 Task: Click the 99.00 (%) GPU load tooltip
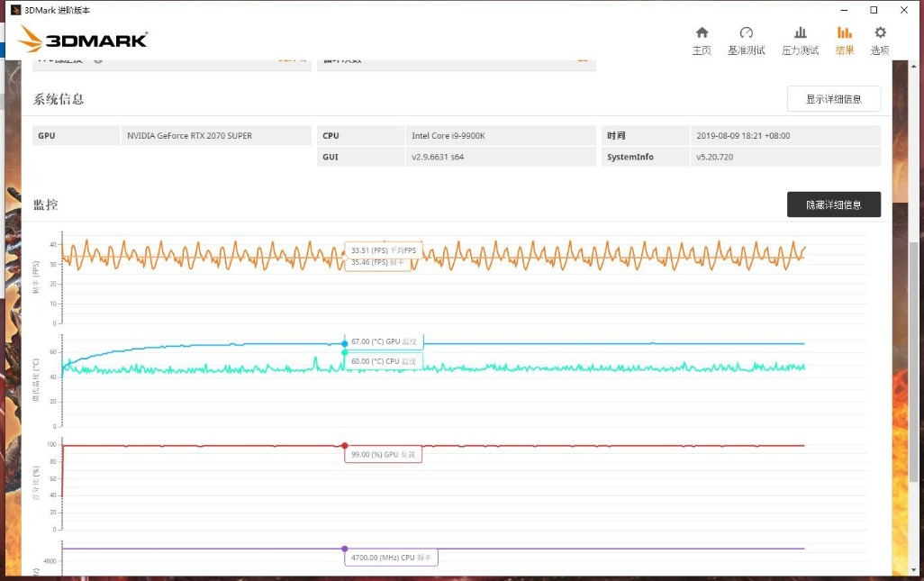[x=383, y=454]
